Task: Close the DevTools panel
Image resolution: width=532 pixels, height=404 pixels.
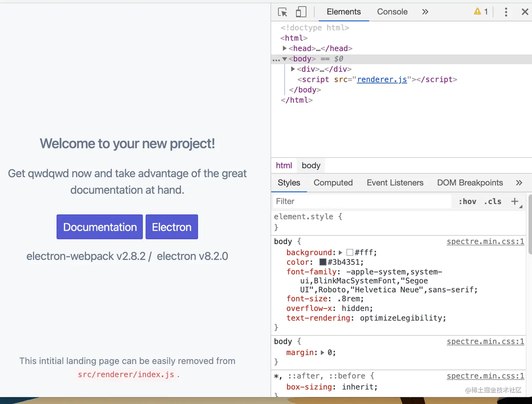Action: (525, 12)
